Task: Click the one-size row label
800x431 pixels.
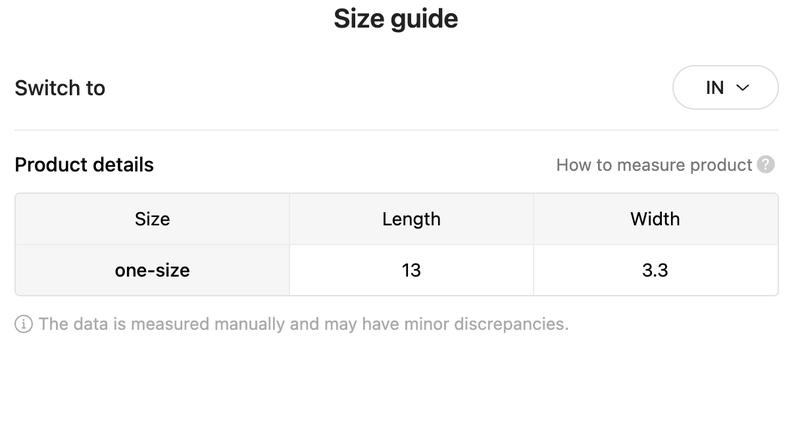Action: coord(152,270)
